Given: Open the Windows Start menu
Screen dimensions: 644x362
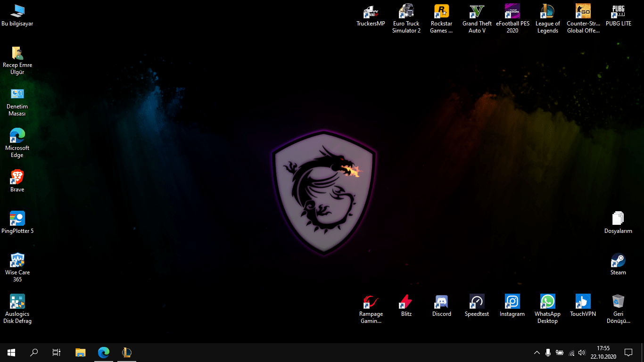Looking at the screenshot, I should click(11, 353).
